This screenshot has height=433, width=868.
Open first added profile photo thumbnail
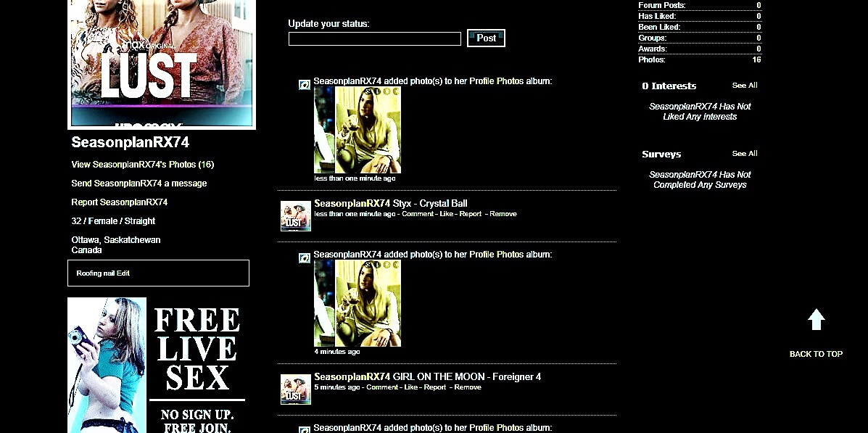[x=357, y=130]
